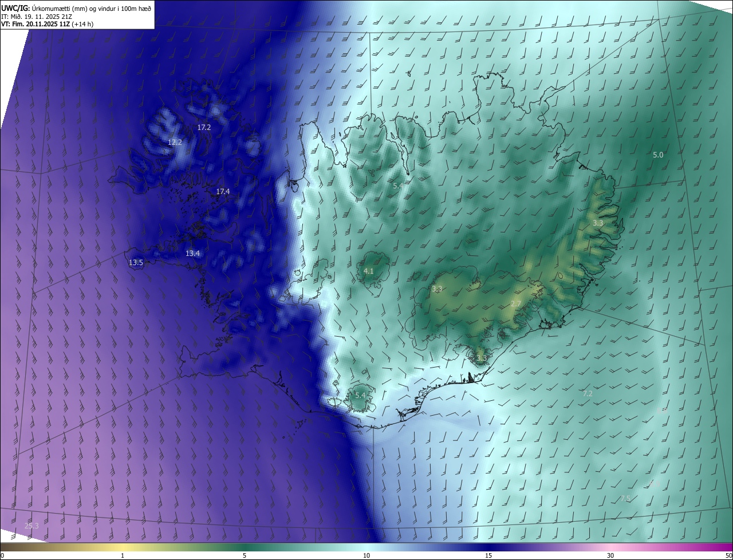Click the 7.5 map value
Screen dimensions: 733x560
(625, 499)
